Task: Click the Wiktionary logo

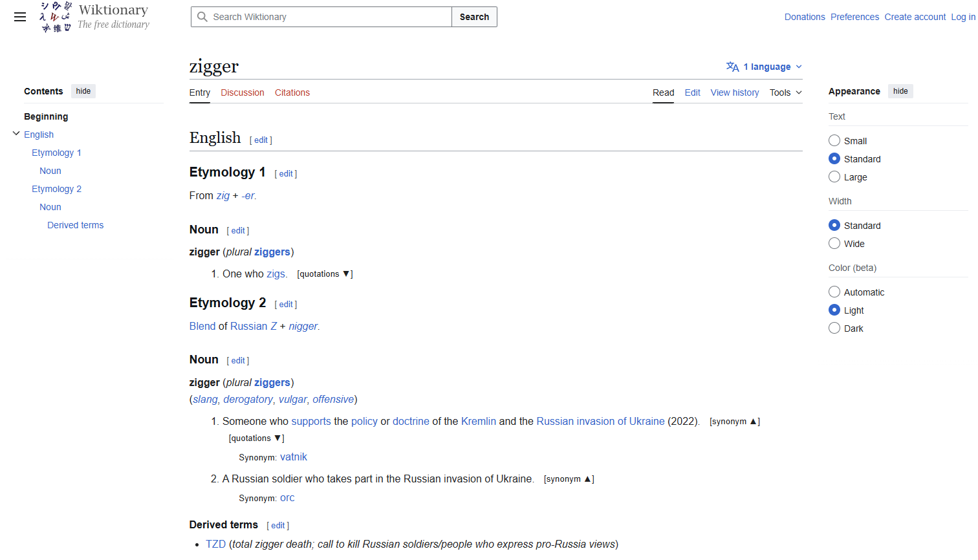Action: pos(94,17)
